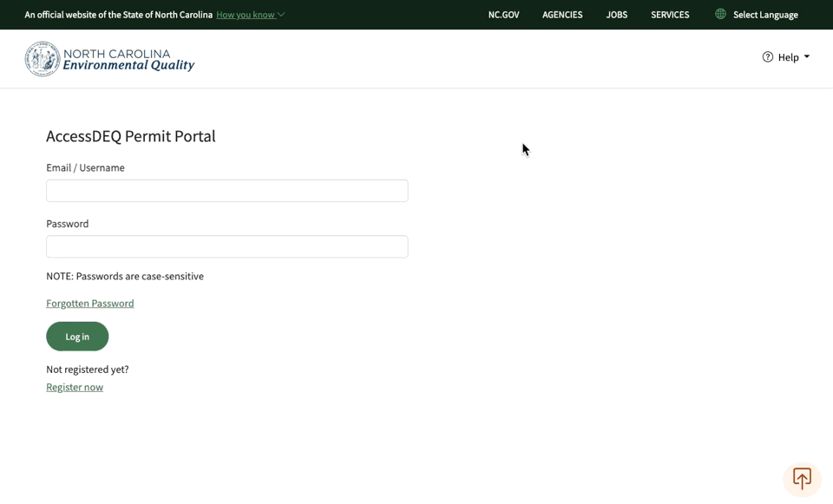Click the North Carolina Environmental Quality wordmark

click(128, 60)
